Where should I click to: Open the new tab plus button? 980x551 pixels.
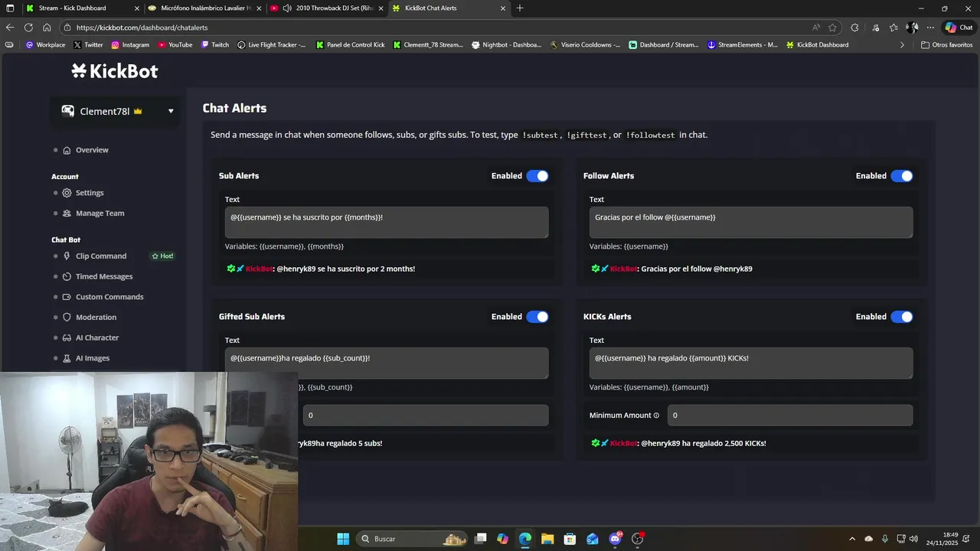[520, 8]
